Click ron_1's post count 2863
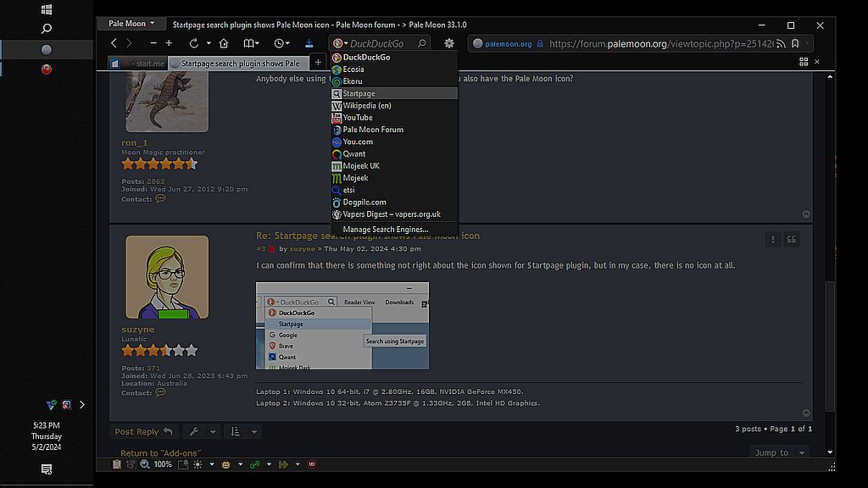This screenshot has height=488, width=868. [156, 181]
